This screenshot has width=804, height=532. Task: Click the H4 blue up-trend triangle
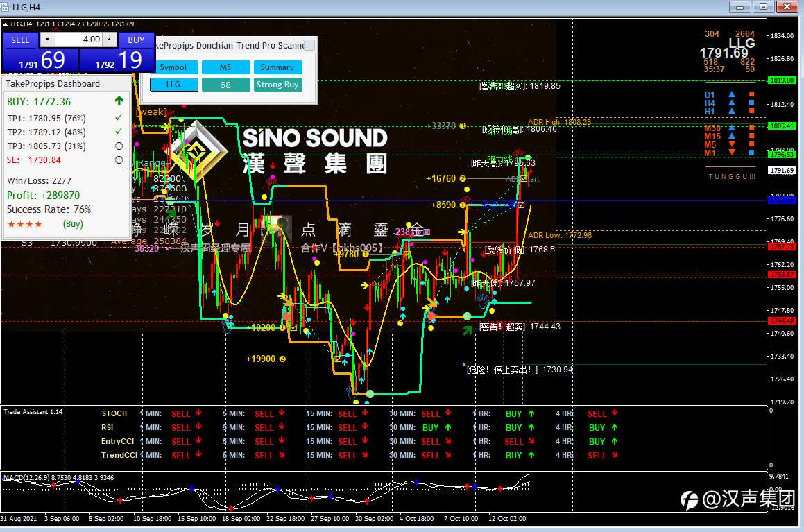click(x=732, y=103)
